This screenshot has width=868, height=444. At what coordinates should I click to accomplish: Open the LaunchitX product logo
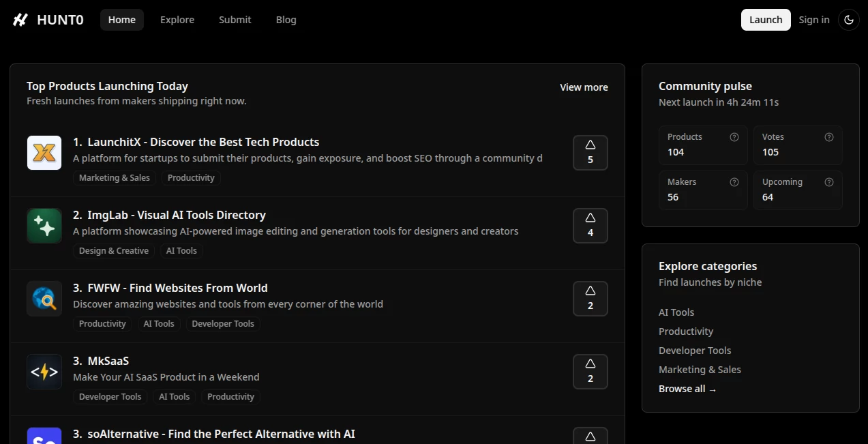44,152
